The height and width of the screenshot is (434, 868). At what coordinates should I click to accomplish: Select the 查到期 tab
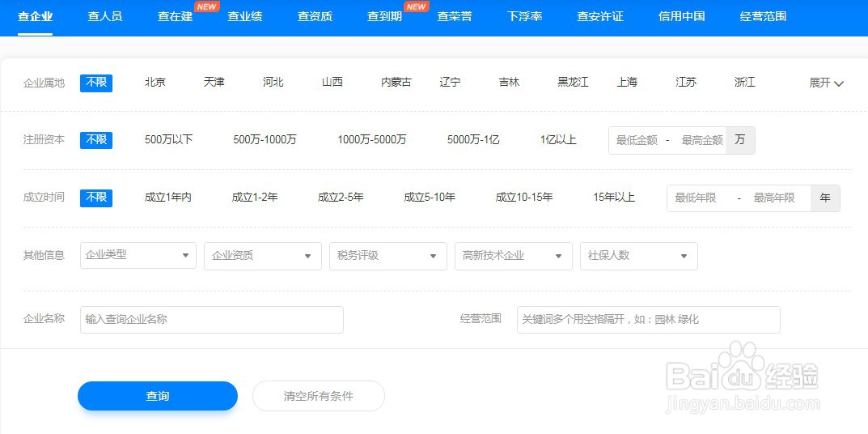point(384,17)
